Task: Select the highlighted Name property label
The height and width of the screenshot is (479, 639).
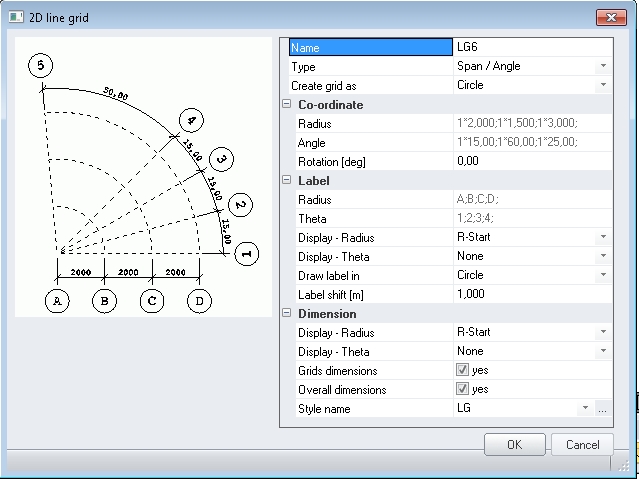Action: point(371,47)
